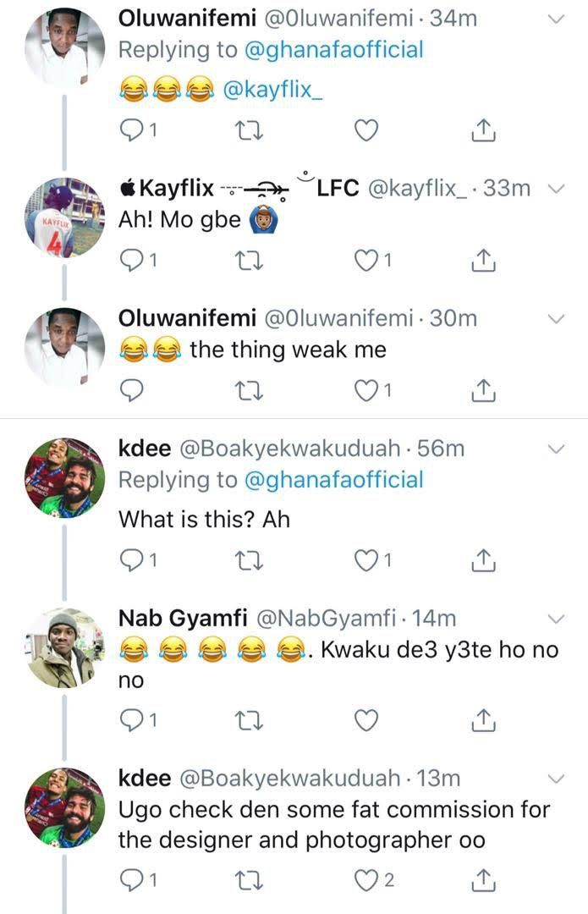Reply to "the thing weak me" tweet
Screen dimensions: 588x914
click(x=134, y=390)
